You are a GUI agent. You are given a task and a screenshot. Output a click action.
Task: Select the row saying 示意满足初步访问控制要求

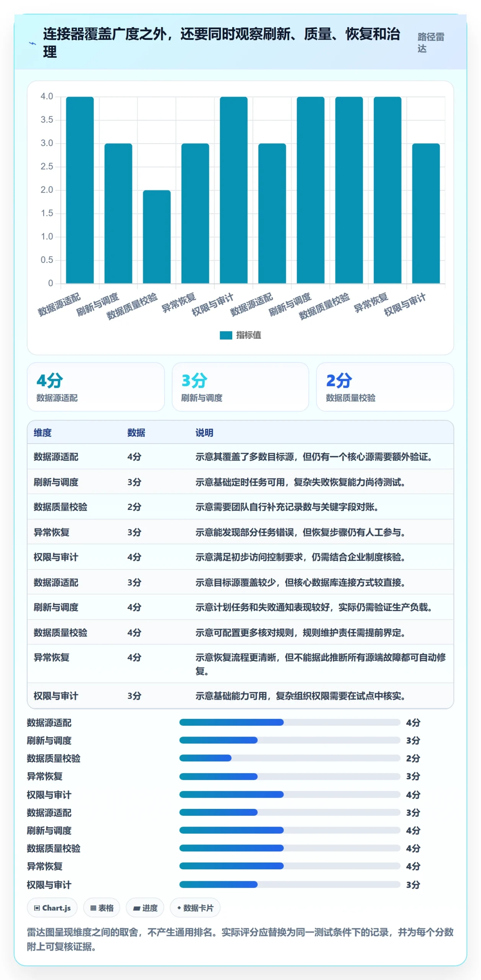pyautogui.click(x=240, y=557)
